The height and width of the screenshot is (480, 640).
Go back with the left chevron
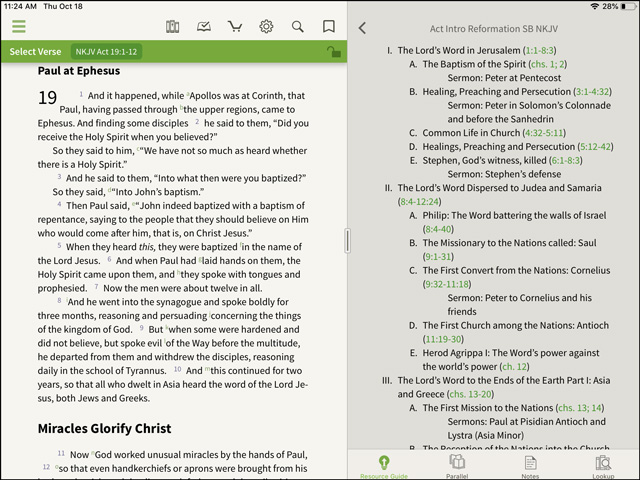(x=362, y=28)
